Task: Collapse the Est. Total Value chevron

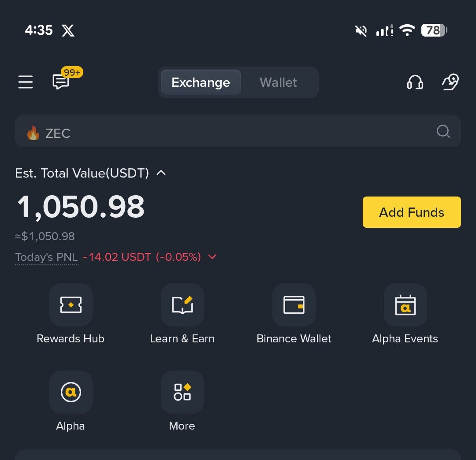Action: pos(161,173)
